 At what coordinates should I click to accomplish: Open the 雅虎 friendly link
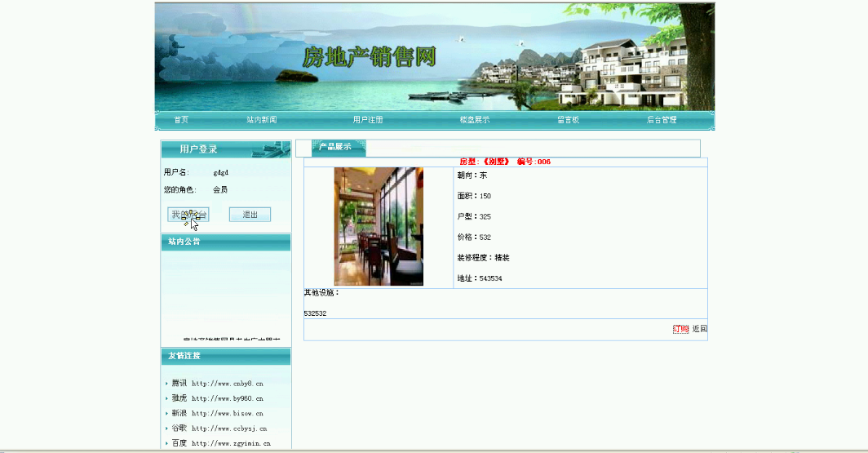click(218, 398)
